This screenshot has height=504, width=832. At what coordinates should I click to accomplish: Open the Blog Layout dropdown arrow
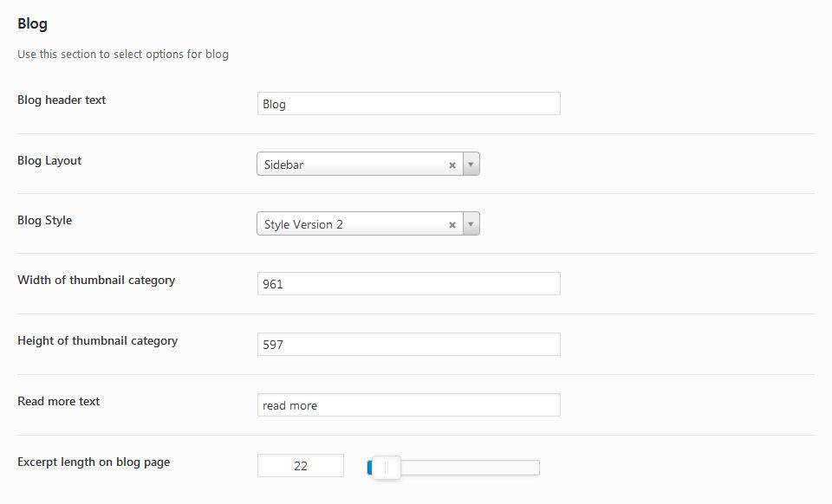pos(471,165)
